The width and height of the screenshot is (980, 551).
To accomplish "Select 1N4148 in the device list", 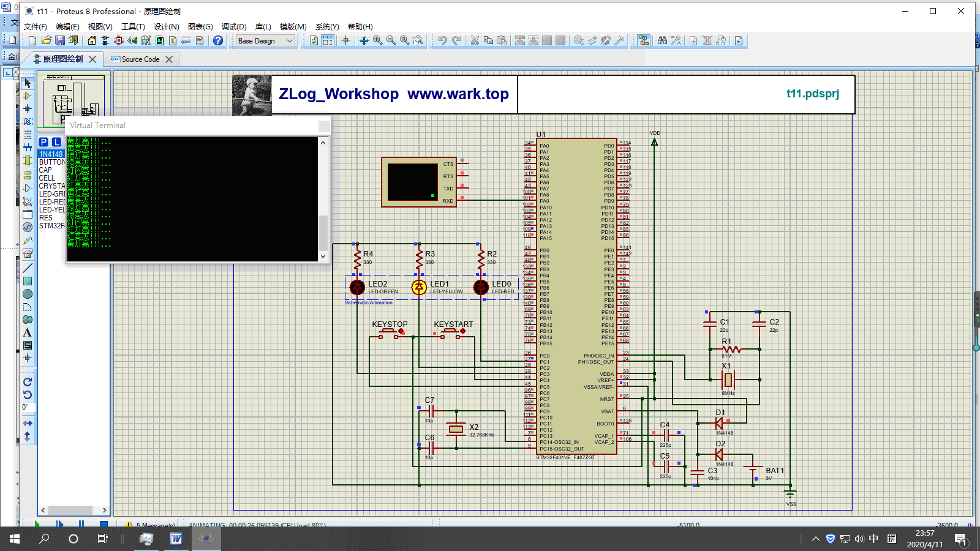I will tap(51, 154).
